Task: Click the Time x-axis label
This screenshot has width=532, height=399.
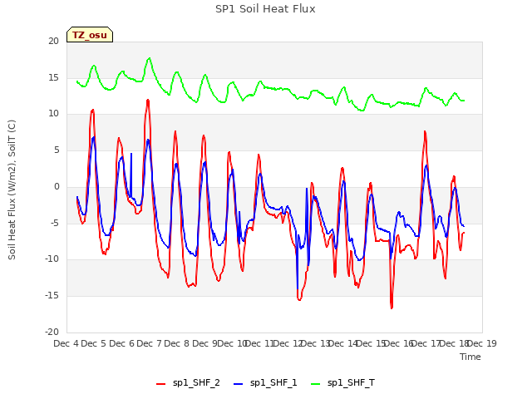Action: 470,357
